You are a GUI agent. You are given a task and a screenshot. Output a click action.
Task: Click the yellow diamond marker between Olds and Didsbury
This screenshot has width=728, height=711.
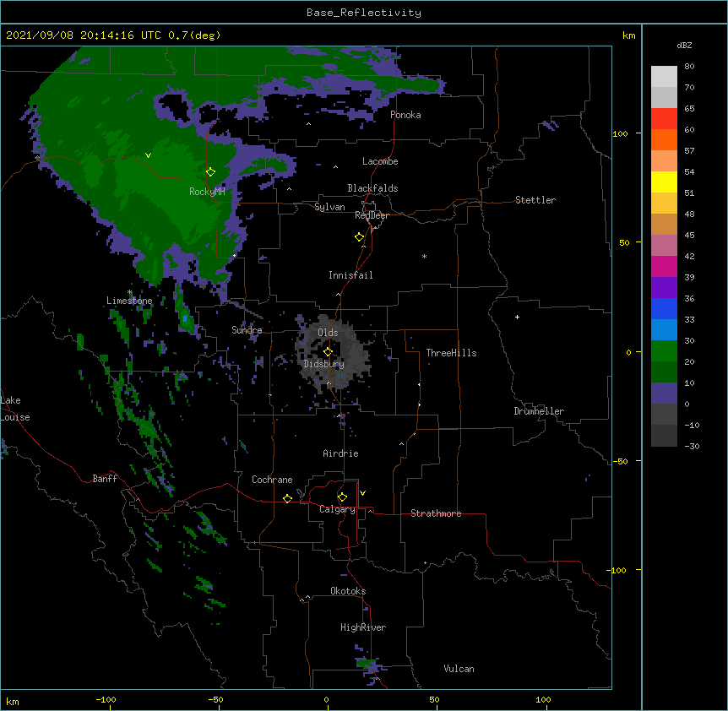pos(328,351)
